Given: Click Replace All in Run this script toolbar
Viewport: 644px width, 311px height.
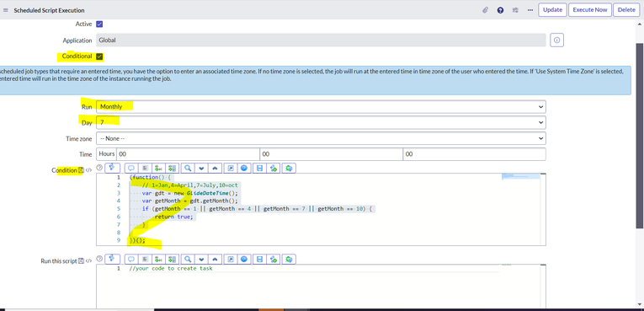Looking at the screenshot, I should [x=172, y=260].
